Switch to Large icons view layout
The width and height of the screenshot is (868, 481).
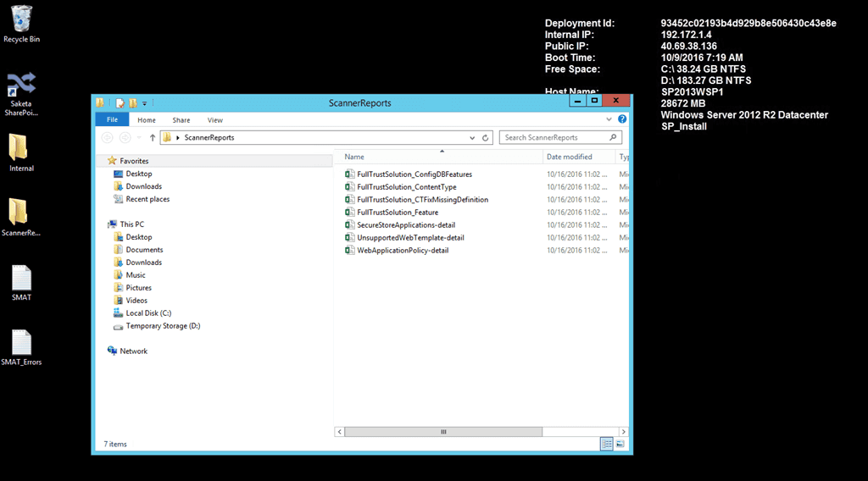(x=620, y=444)
